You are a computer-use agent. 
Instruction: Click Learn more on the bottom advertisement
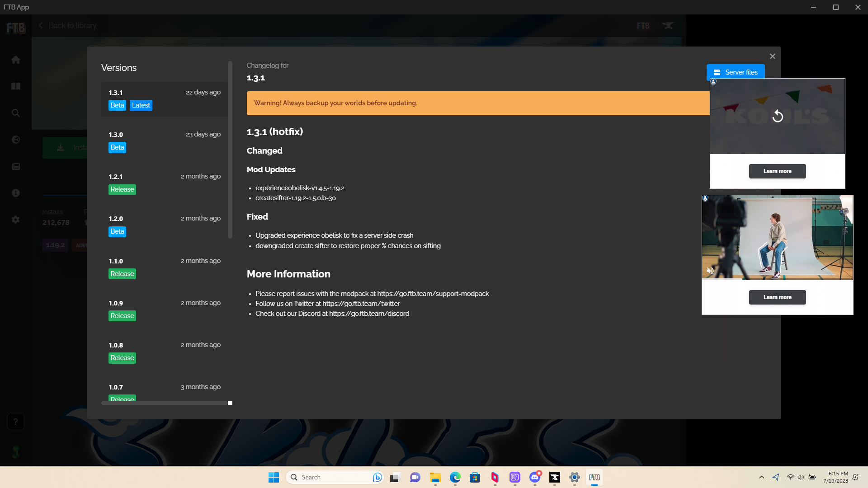[777, 297]
